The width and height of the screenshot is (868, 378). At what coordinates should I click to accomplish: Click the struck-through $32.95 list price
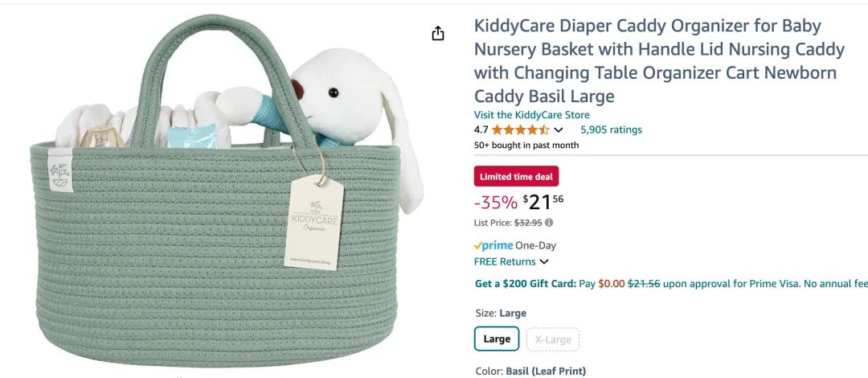pyautogui.click(x=528, y=223)
